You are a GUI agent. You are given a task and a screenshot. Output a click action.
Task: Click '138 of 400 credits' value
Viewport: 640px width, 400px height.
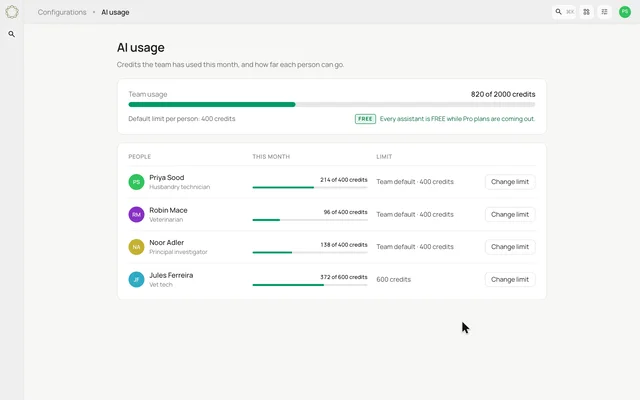pos(344,245)
